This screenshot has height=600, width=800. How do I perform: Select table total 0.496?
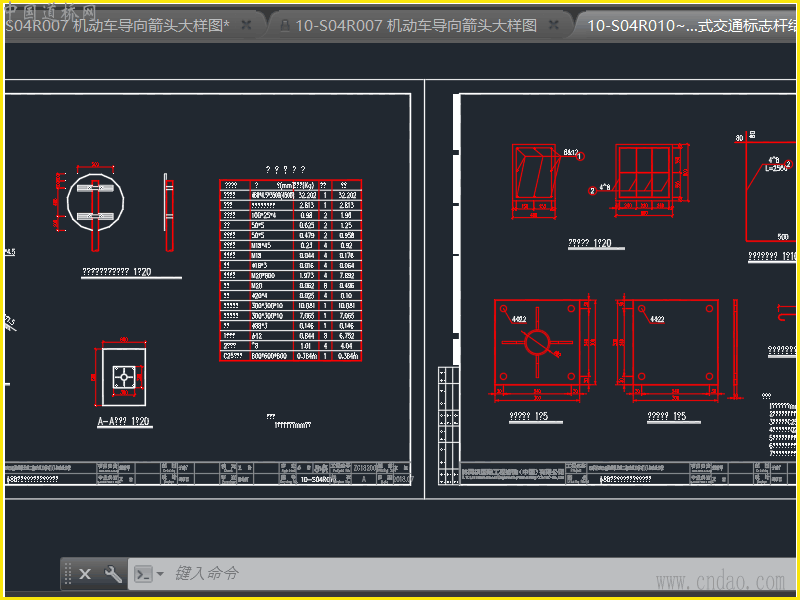(x=347, y=286)
